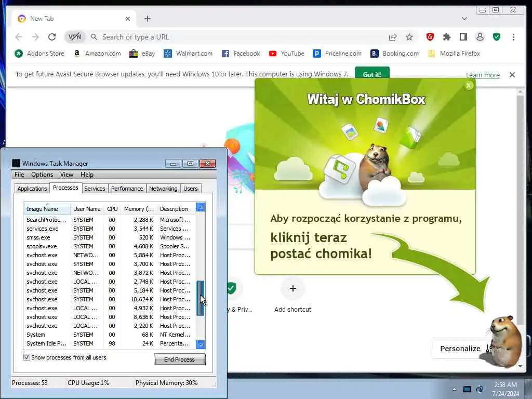The height and width of the screenshot is (399, 532).
Task: Click the monitor icon in the system tray
Action: 467,389
